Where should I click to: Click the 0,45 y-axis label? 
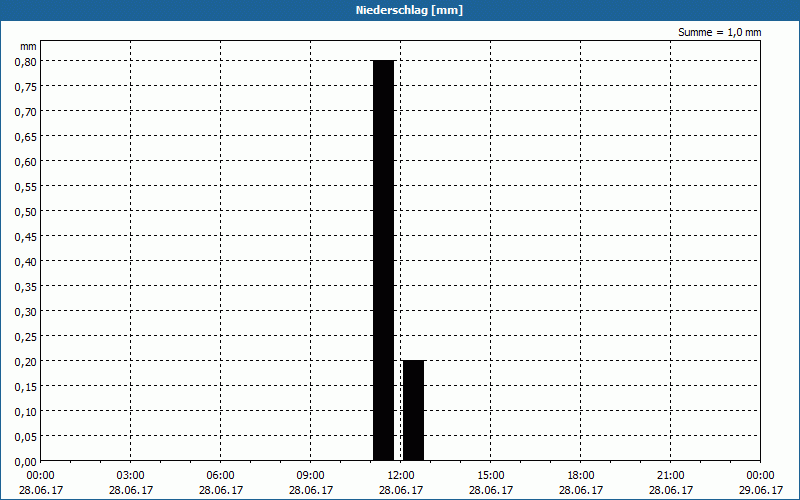[x=26, y=237]
